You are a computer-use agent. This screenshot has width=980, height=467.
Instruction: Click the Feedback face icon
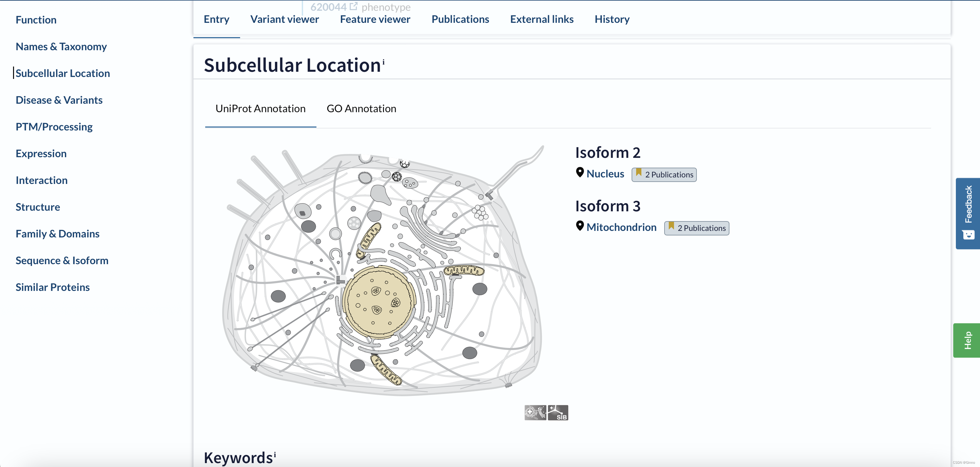coord(968,234)
